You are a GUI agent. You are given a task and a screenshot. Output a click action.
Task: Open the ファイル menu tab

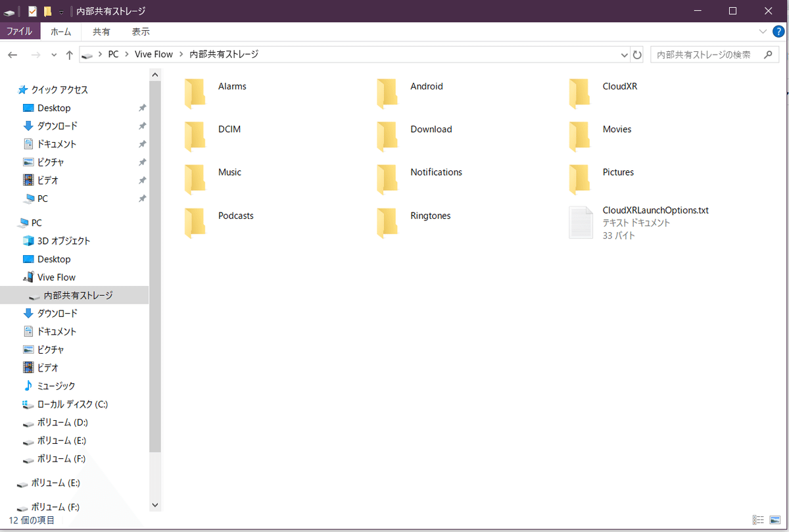[x=20, y=32]
